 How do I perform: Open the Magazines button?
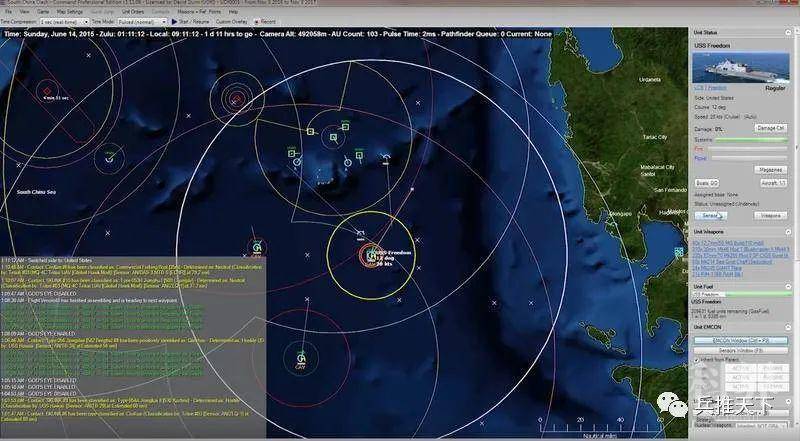click(770, 169)
